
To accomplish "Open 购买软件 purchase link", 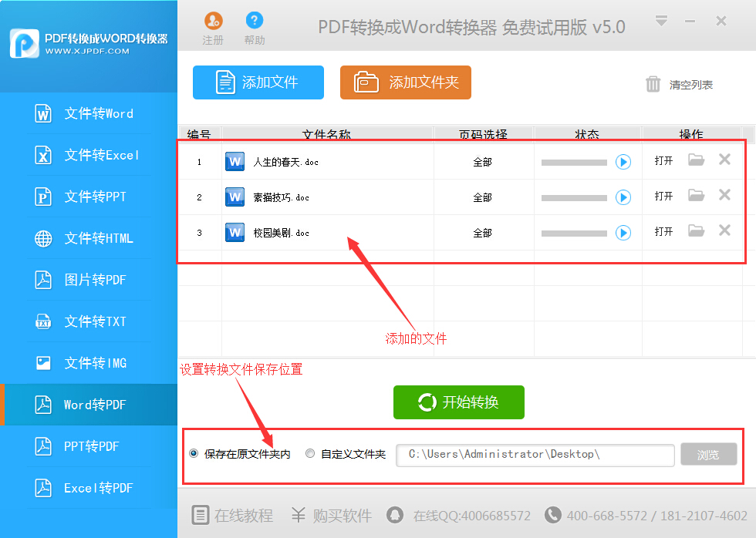I will pos(332,516).
